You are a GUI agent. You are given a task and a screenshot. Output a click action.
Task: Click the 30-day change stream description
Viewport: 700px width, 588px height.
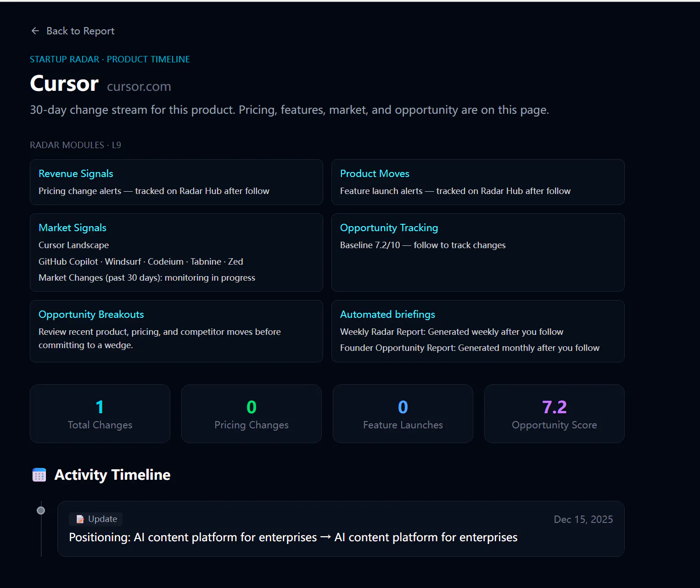(x=290, y=110)
